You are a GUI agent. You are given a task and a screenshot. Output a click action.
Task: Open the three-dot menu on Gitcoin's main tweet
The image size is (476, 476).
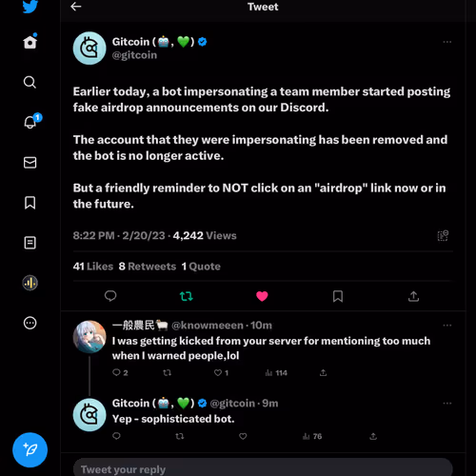[x=447, y=42]
